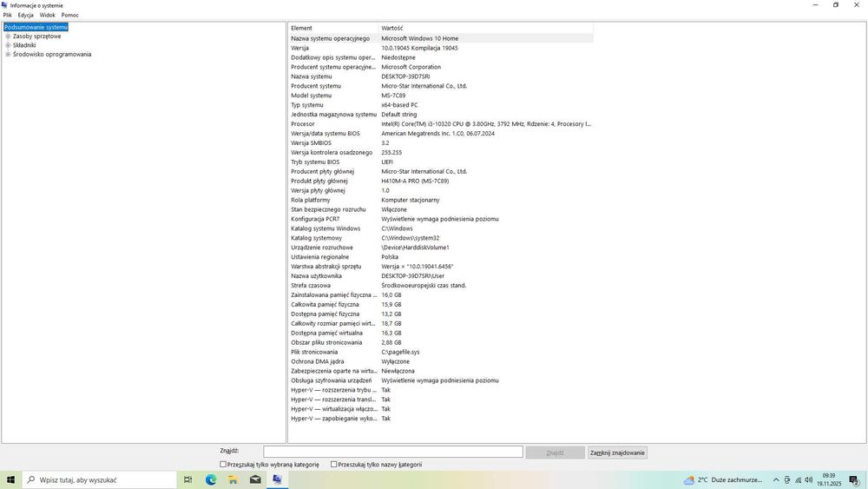The height and width of the screenshot is (489, 868).
Task: Select Nazwa systemu operacyjnego row
Action: click(441, 38)
